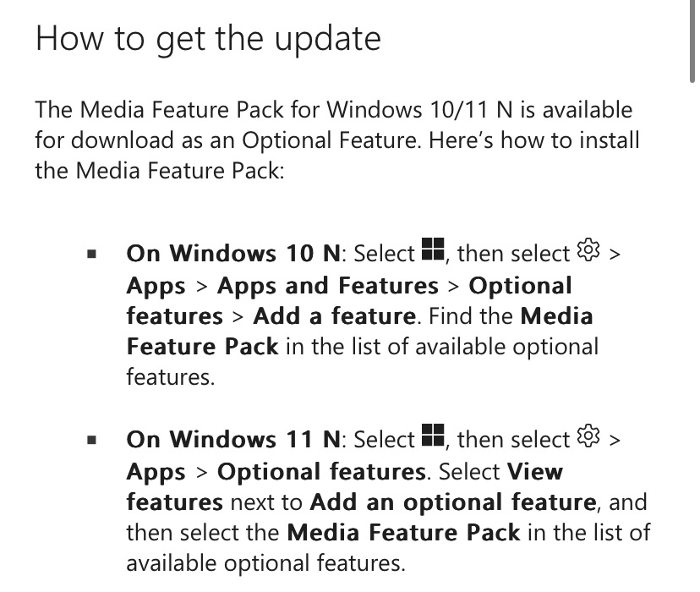Click "Optional features" in the Windows 11 step
The image size is (700, 592).
(x=321, y=471)
